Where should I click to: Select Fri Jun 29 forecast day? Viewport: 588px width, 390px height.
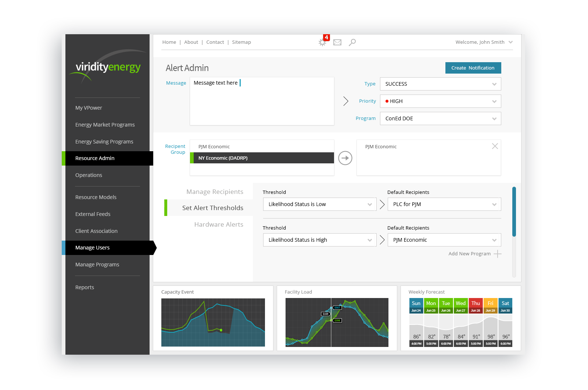[491, 322]
